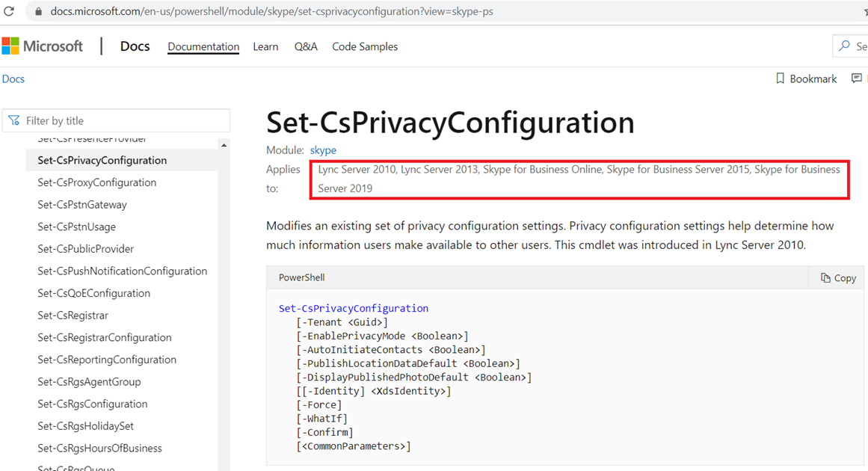Click the PowerShell code block label

(302, 277)
